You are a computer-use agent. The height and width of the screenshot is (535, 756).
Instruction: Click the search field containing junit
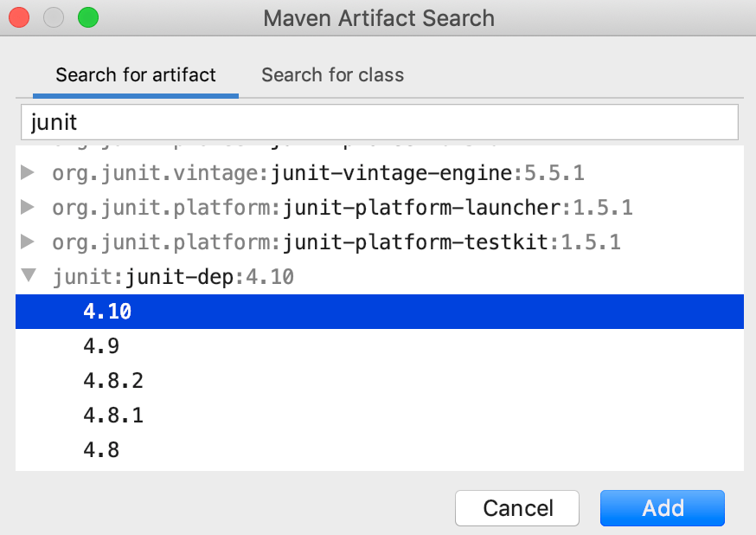(380, 122)
